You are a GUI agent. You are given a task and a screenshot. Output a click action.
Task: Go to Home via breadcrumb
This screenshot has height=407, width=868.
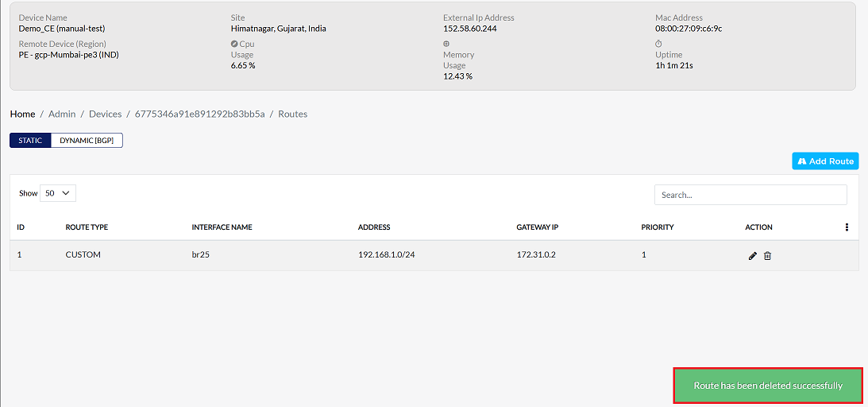click(23, 114)
